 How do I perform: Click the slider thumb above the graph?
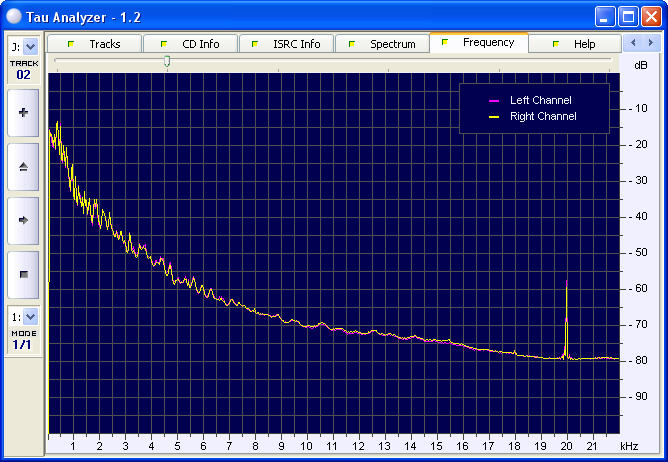[167, 61]
